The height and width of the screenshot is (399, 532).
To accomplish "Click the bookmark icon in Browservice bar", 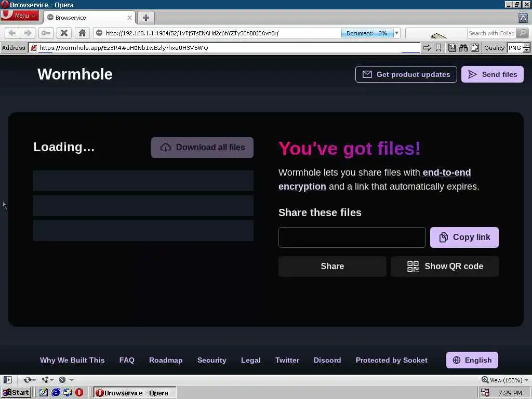I will 438,48.
